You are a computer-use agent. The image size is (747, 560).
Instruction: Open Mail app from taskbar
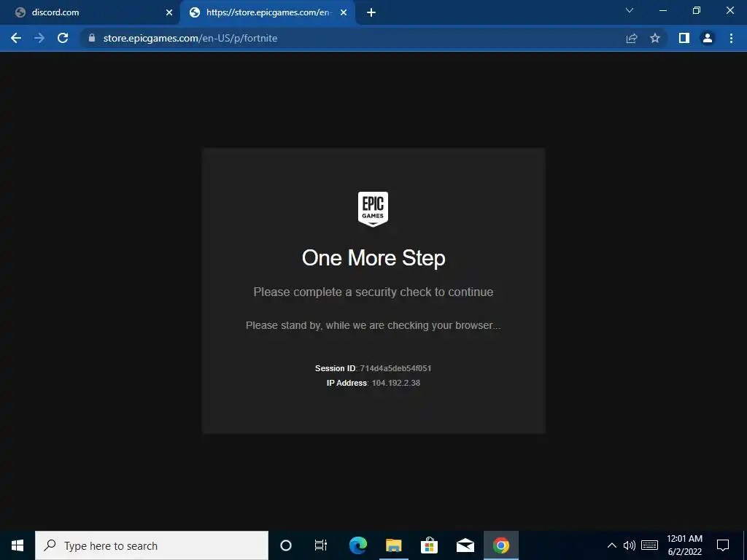click(x=465, y=545)
